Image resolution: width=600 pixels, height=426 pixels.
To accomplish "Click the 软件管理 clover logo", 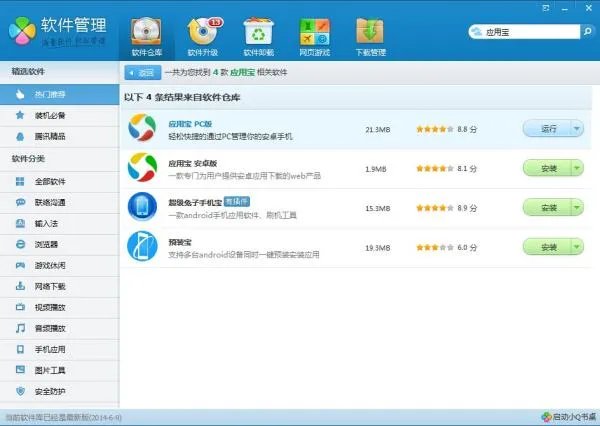I will pos(22,31).
